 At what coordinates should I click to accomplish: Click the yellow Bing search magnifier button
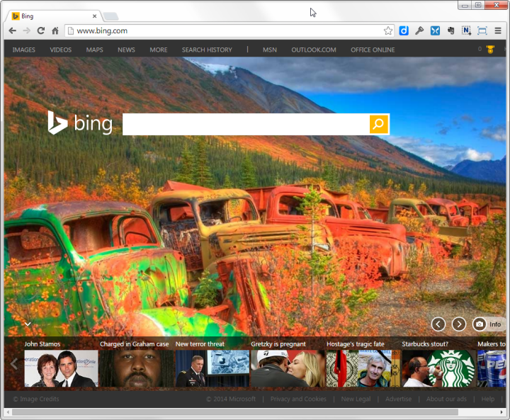pos(379,124)
